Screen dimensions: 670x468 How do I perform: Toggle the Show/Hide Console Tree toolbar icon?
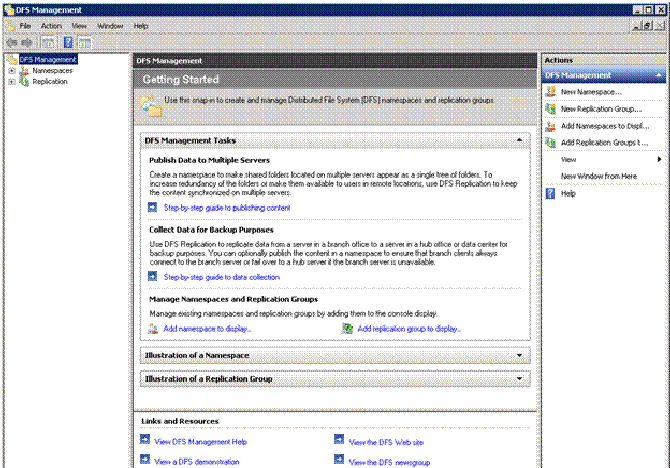coord(49,43)
